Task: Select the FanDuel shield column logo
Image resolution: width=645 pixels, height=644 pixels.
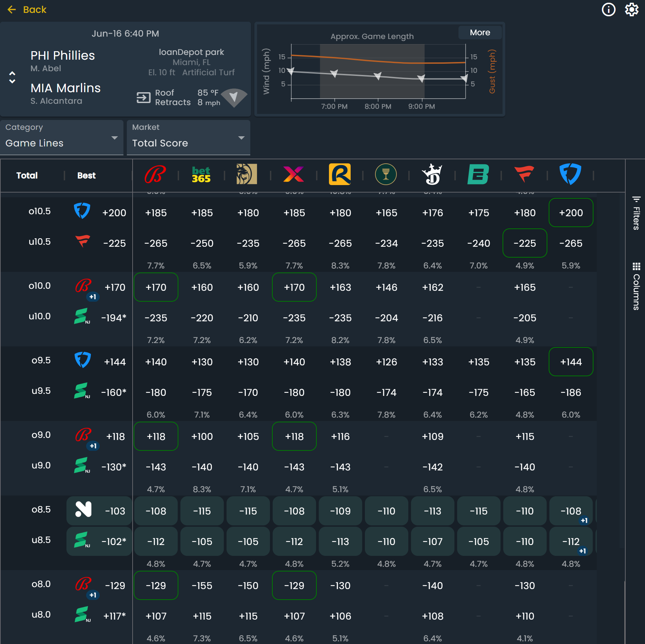Action: [x=570, y=174]
